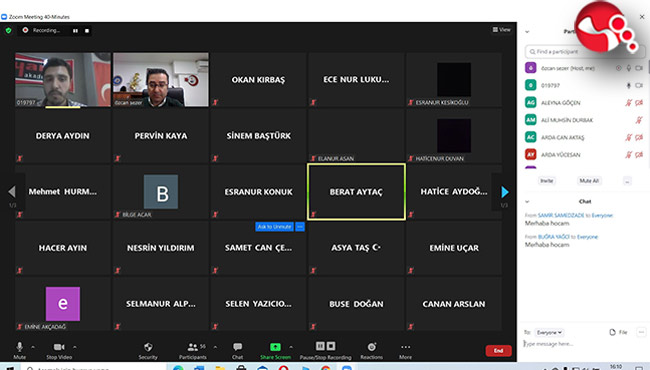
Task: Open more options next to Mute All
Action: (x=627, y=181)
